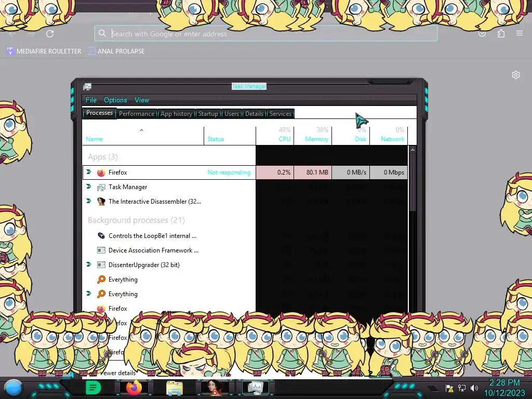532x399 pixels.
Task: Click the Firefox reload page icon
Action: pos(50,34)
